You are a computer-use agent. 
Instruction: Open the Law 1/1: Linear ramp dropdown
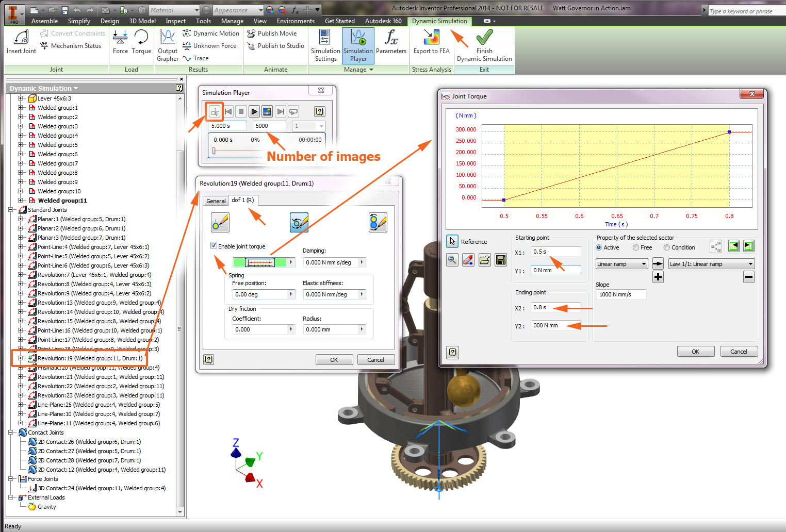pyautogui.click(x=712, y=264)
